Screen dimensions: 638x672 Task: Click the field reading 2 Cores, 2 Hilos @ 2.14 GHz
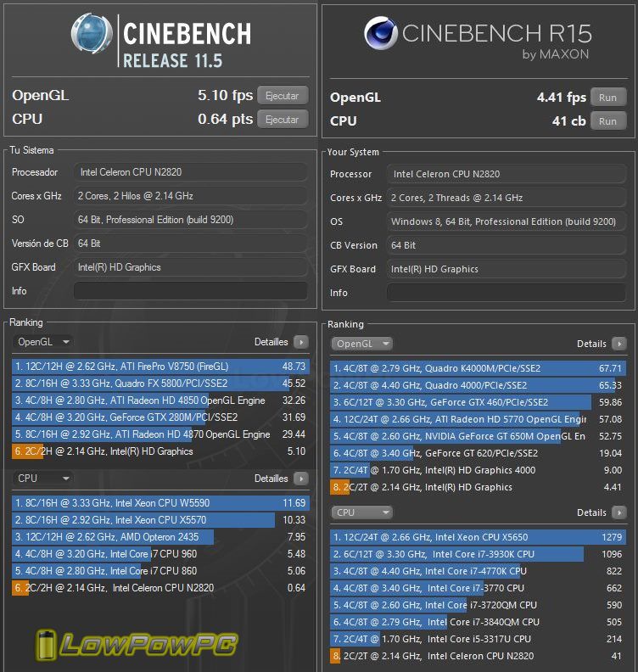191,196
